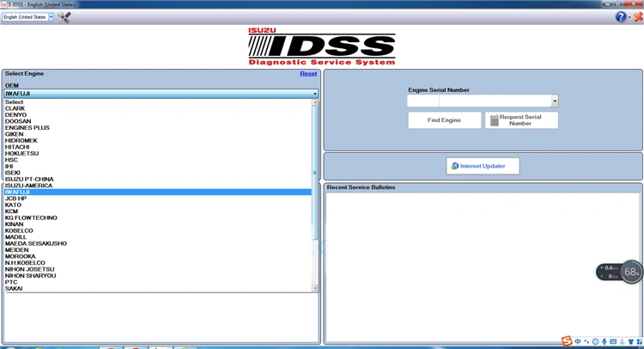The height and width of the screenshot is (349, 644).
Task: Click the user account icon in IME bar
Action: point(623,341)
